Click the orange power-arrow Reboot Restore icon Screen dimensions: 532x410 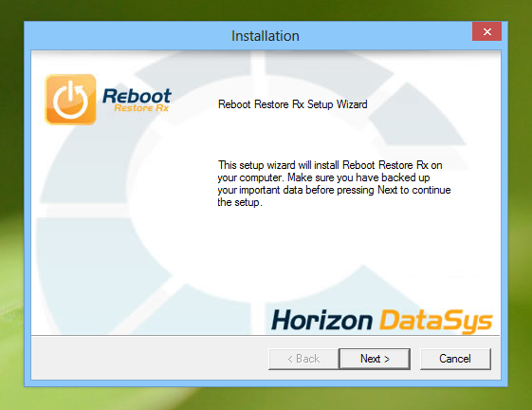point(70,100)
